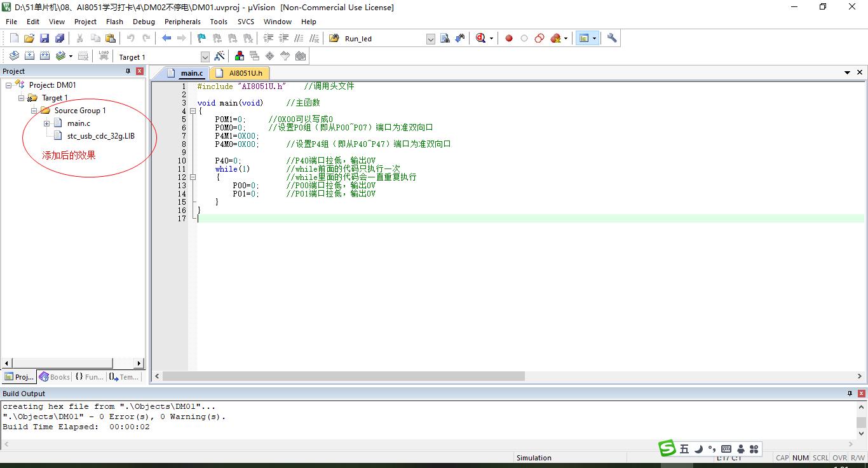
Task: Open Manage Project Items colored blocks icon
Action: click(x=240, y=56)
